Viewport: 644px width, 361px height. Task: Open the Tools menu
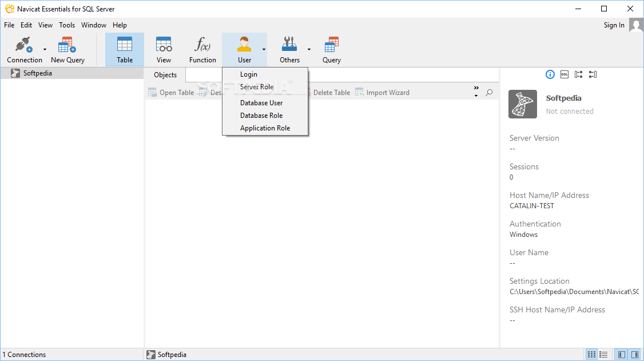(x=67, y=25)
